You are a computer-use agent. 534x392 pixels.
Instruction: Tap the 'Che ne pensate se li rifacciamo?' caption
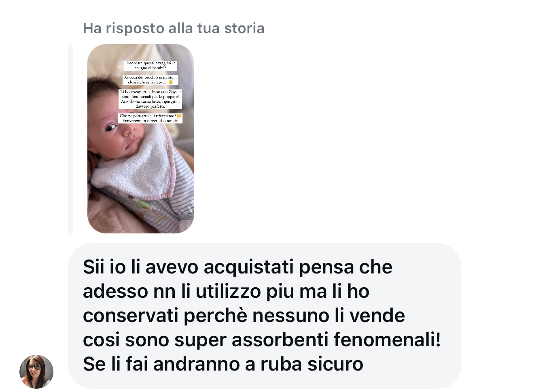click(150, 118)
